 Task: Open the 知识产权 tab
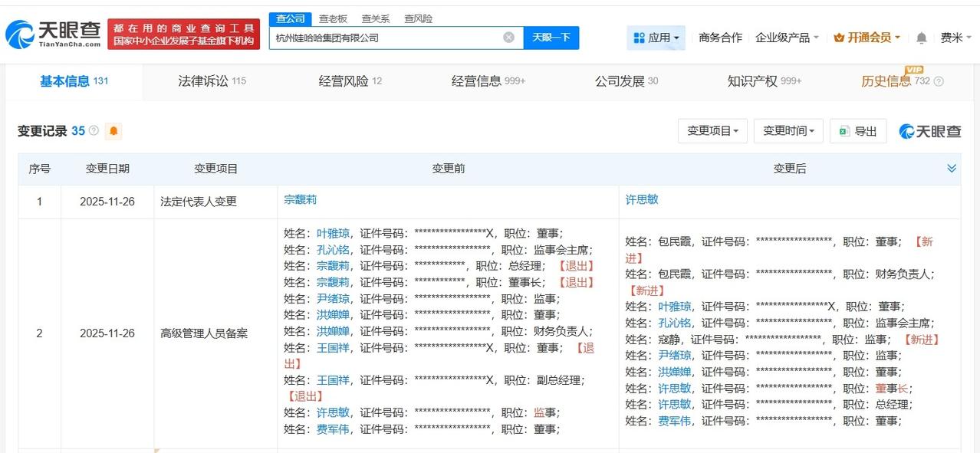764,81
